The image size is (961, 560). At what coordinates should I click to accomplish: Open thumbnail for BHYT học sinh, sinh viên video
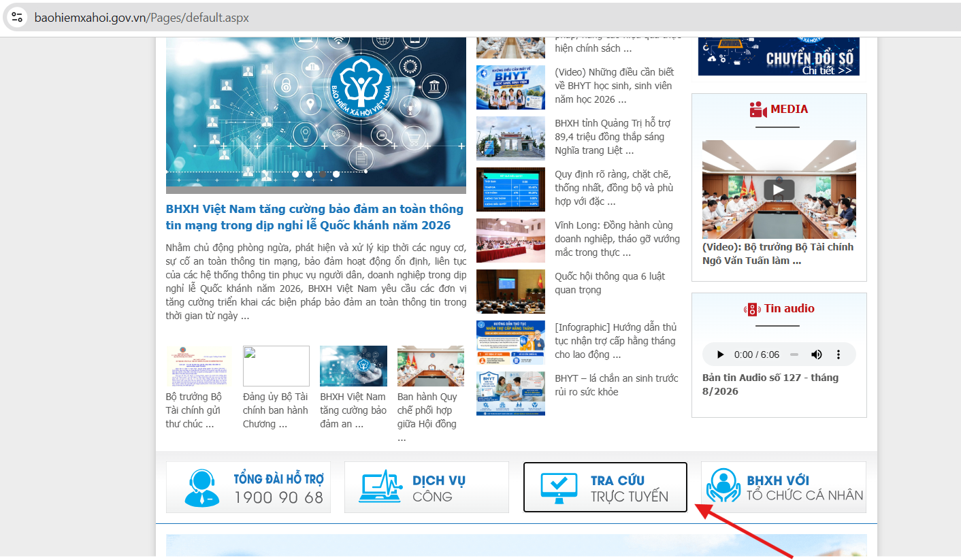coord(510,87)
